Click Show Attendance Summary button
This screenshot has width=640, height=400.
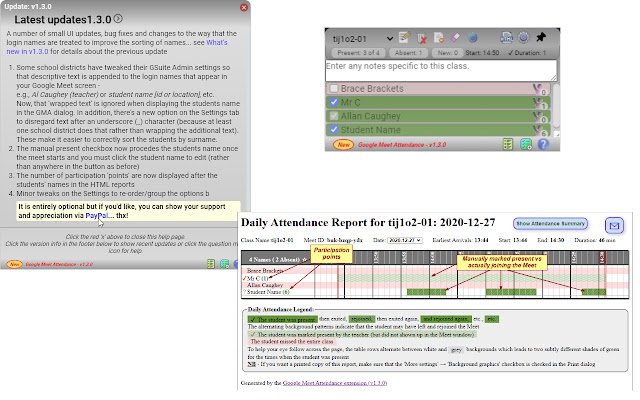pyautogui.click(x=550, y=224)
